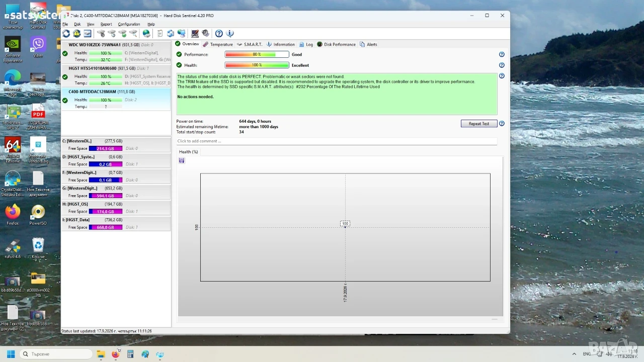Click the Repeat Test button
The height and width of the screenshot is (362, 644).
479,124
